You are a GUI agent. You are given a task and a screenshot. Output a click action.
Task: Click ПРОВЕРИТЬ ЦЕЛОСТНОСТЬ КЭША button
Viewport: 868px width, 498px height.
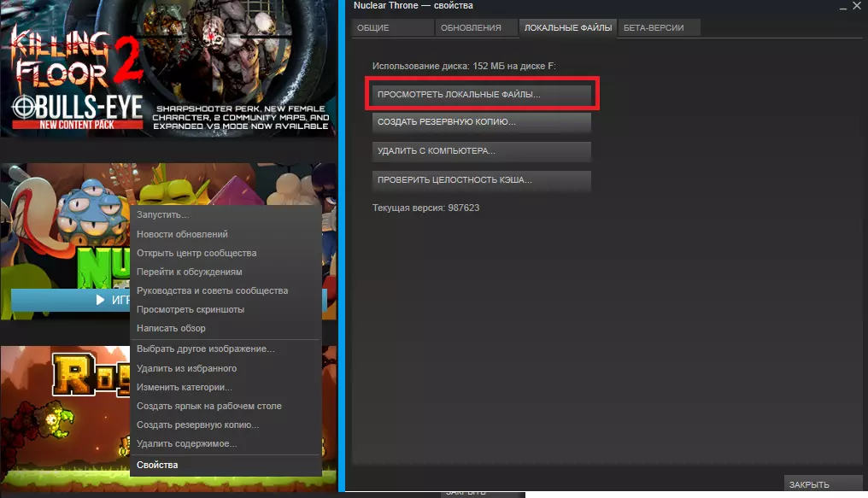482,180
